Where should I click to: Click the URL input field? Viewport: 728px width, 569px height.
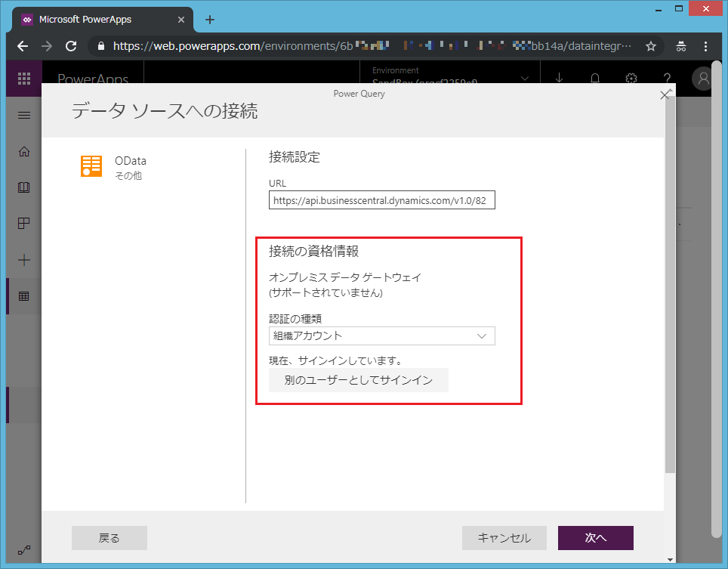(x=381, y=200)
